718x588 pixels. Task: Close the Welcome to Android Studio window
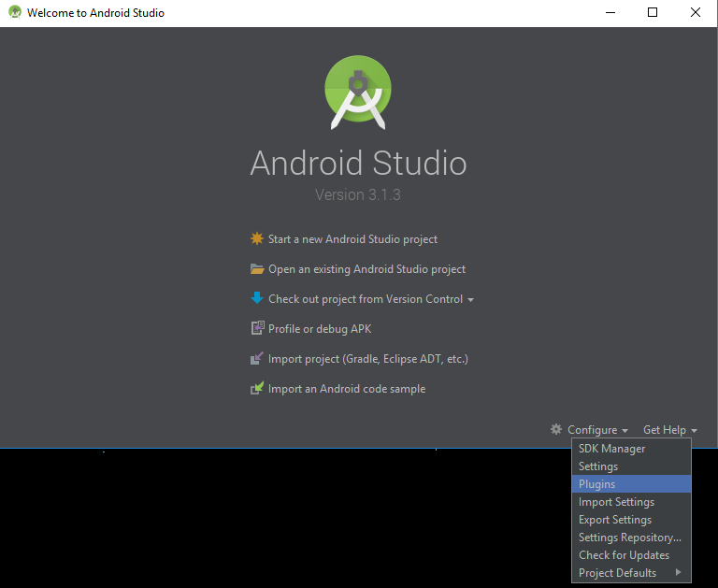pyautogui.click(x=696, y=13)
